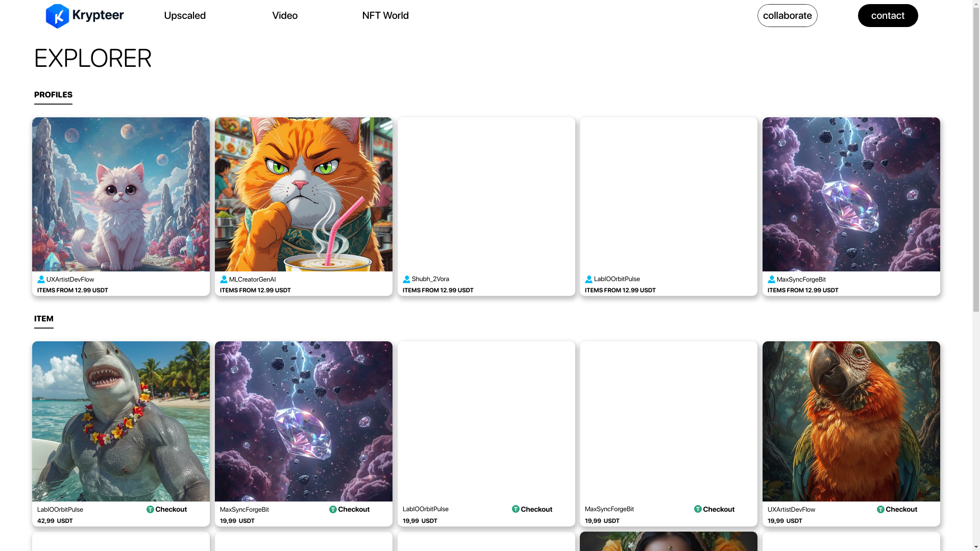Click the EXPLORER page heading

point(93,58)
